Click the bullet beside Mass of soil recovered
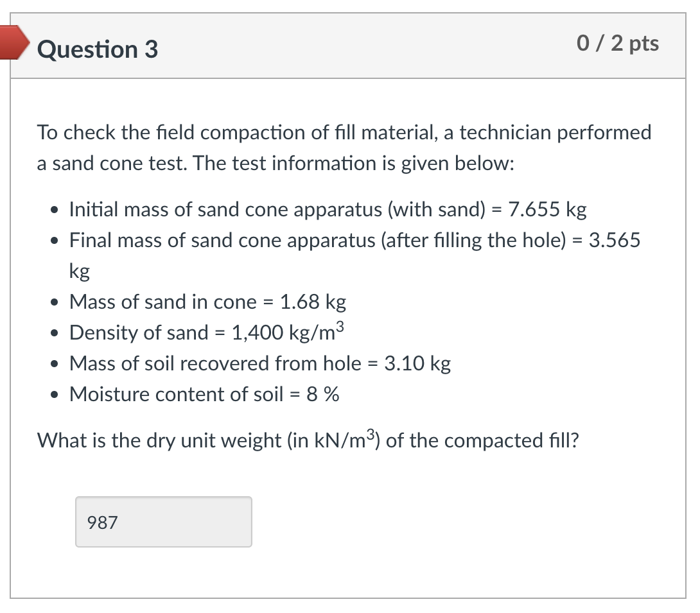Screen dimensions: 700x613 pyautogui.click(x=54, y=364)
